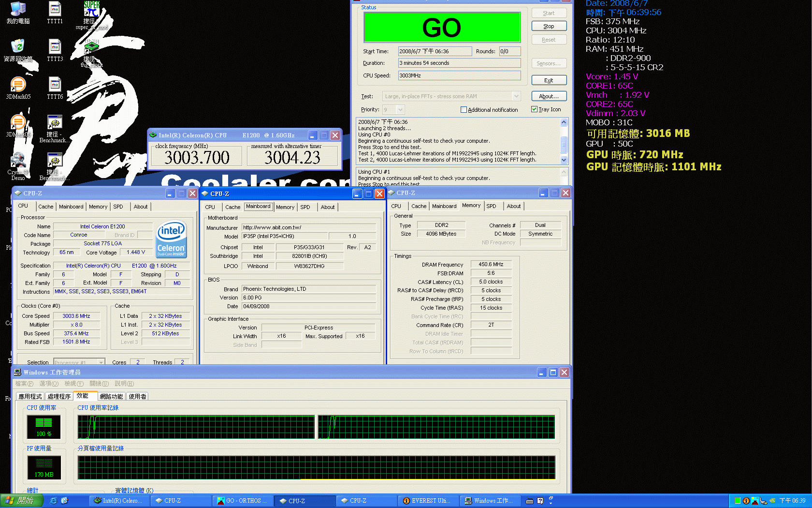Open Memory tab in the middle CPU-Z window
812x508 pixels.
[x=285, y=207]
